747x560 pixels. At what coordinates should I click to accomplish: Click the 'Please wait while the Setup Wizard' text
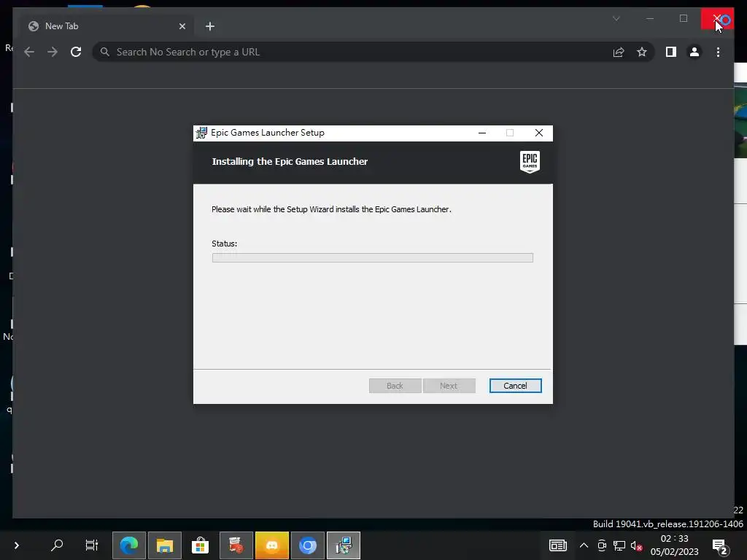point(331,209)
